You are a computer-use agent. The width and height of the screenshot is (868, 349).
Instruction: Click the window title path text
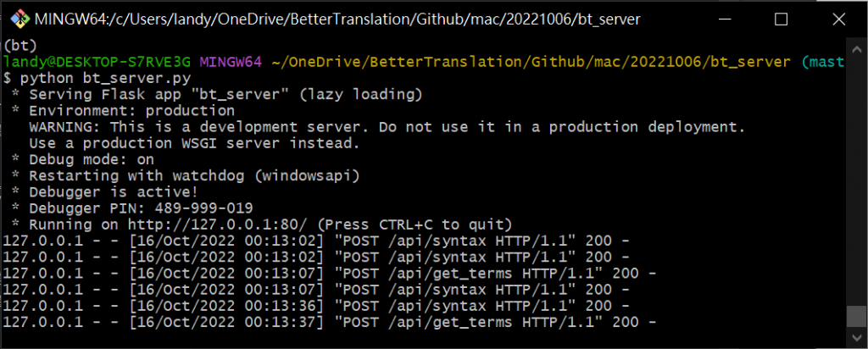click(x=337, y=19)
